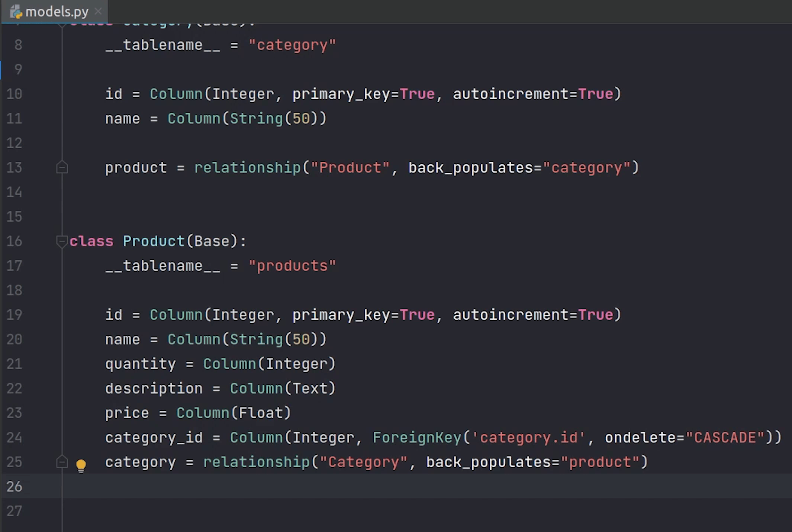The height and width of the screenshot is (532, 792).
Task: Click the class keyword before Product
Action: tap(91, 241)
